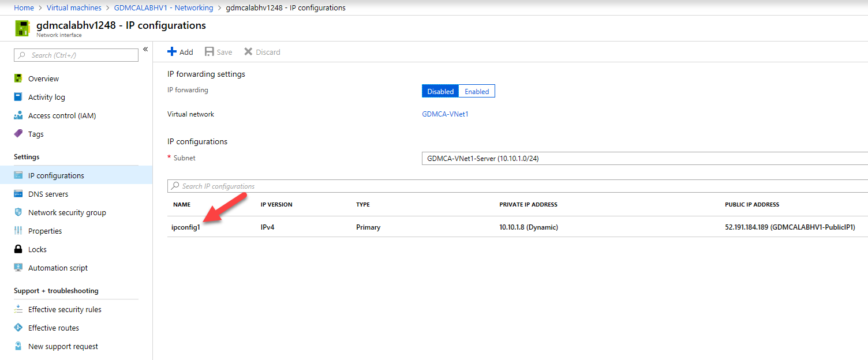Click the Network security group shield icon

(x=18, y=212)
